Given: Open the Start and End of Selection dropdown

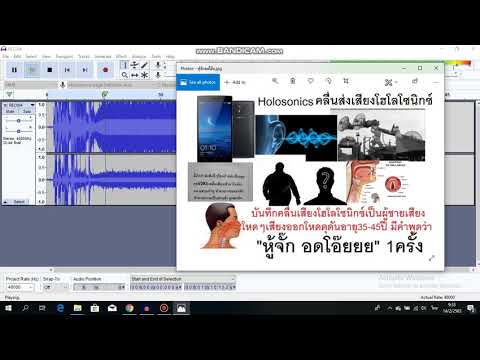Looking at the screenshot, I should (x=183, y=279).
